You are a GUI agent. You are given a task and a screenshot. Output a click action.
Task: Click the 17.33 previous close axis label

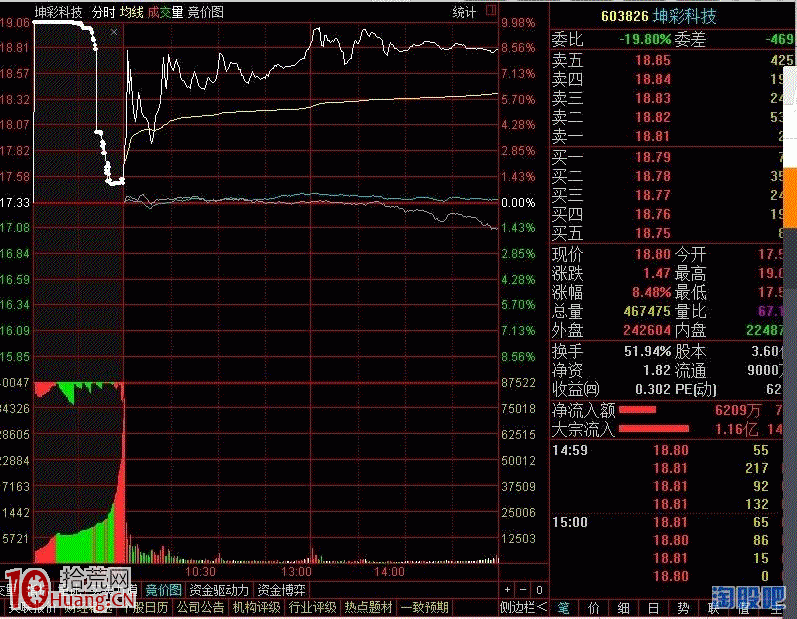pyautogui.click(x=15, y=202)
